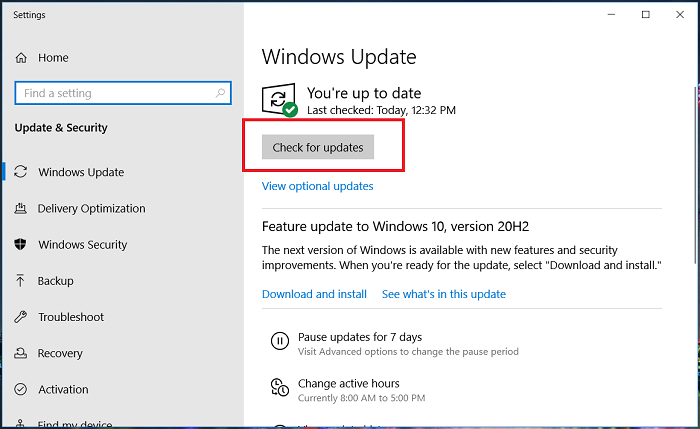
Task: Click the Windows Security shield icon
Action: pyautogui.click(x=21, y=245)
